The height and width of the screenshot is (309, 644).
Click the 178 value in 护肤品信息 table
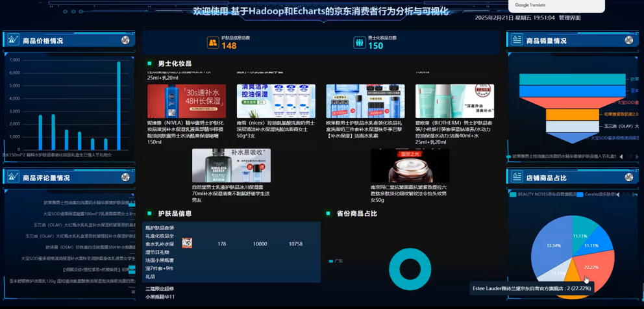(222, 243)
